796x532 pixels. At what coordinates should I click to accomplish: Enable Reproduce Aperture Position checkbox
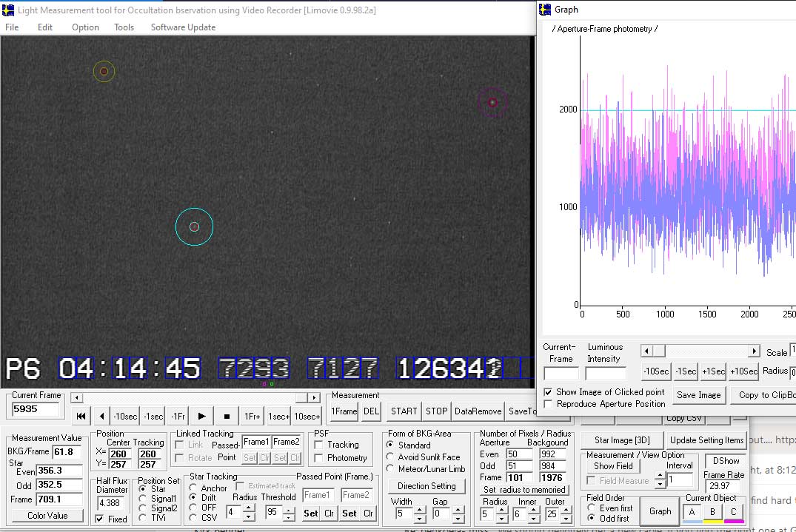548,404
